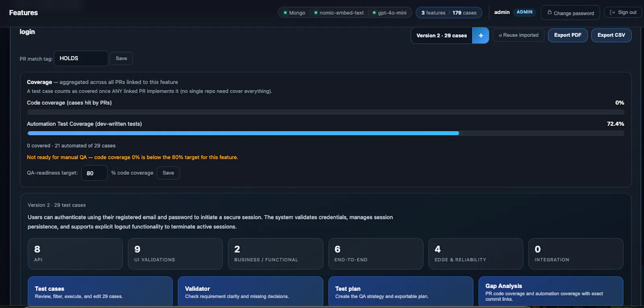Click the refresh icon in Reuse imported
This screenshot has width=644, height=308.
[500, 35]
